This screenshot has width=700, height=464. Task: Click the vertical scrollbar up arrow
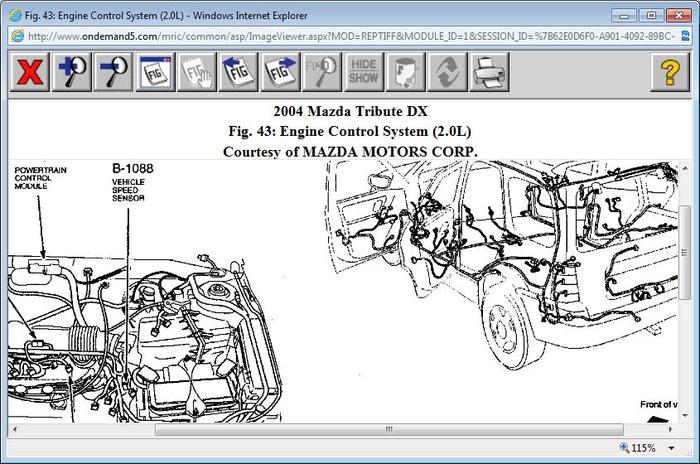point(685,168)
